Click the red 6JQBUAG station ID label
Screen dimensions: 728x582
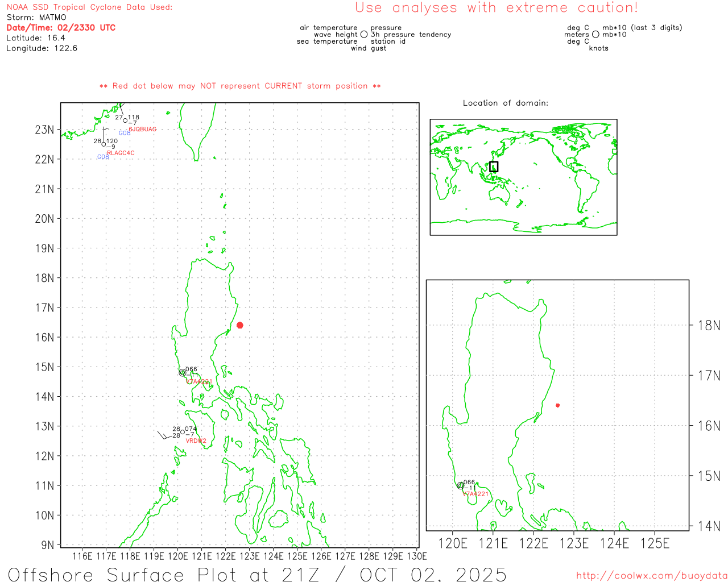(x=142, y=130)
